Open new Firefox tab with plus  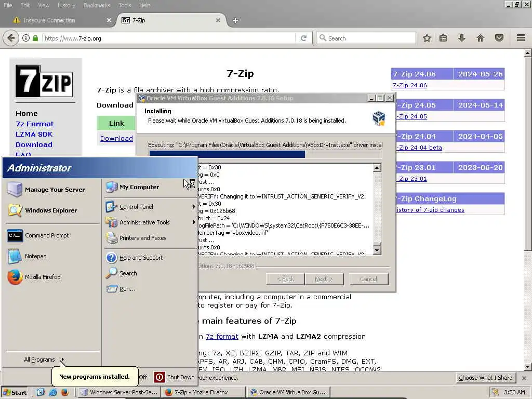tap(235, 20)
